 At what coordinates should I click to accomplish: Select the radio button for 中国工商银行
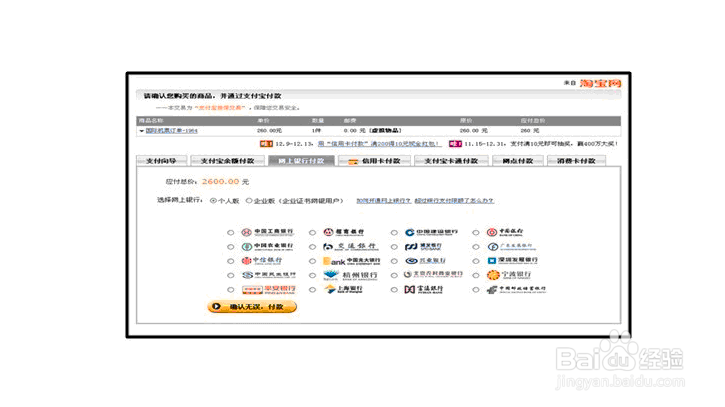pyautogui.click(x=230, y=233)
